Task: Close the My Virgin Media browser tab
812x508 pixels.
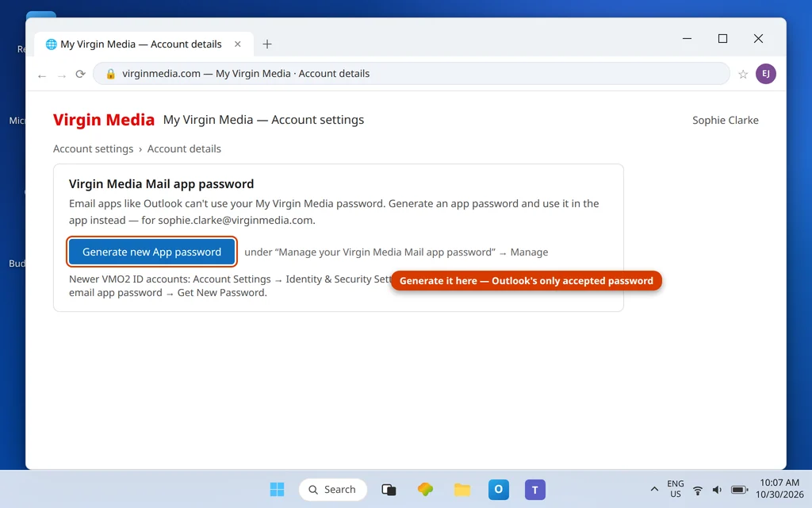Action: pos(238,44)
